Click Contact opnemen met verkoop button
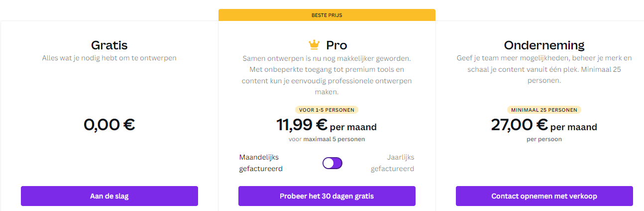The height and width of the screenshot is (211, 644). click(x=544, y=196)
